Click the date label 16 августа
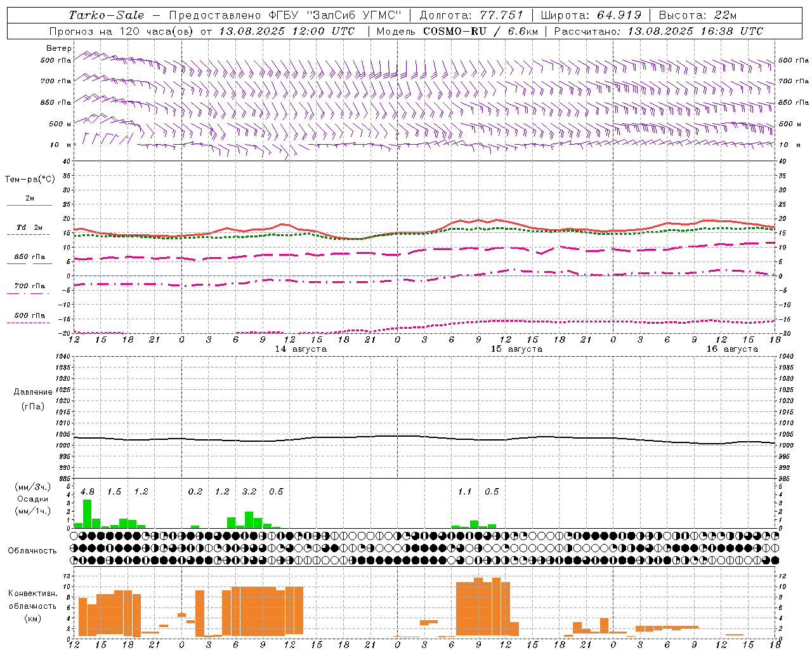Screen dimensions: 812x650 pos(732,349)
